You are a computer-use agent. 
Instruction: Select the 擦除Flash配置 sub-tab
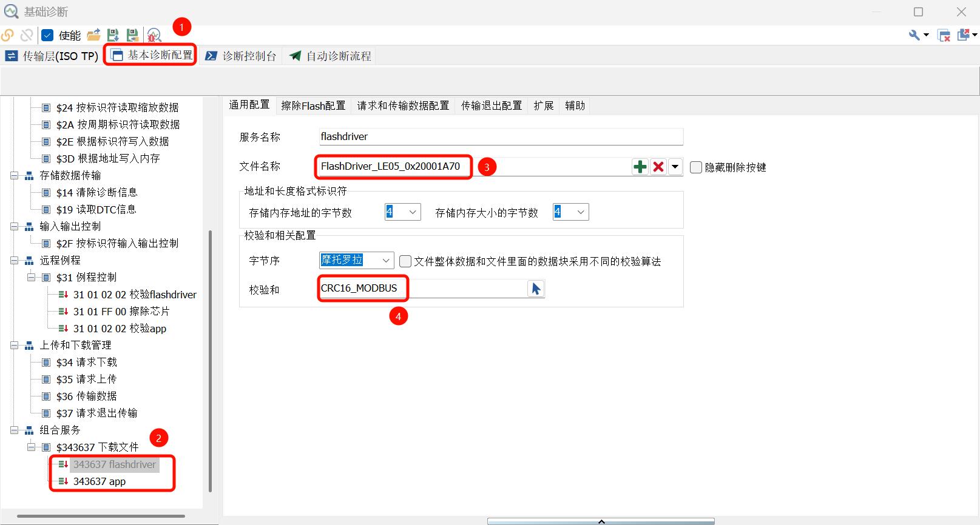click(313, 105)
